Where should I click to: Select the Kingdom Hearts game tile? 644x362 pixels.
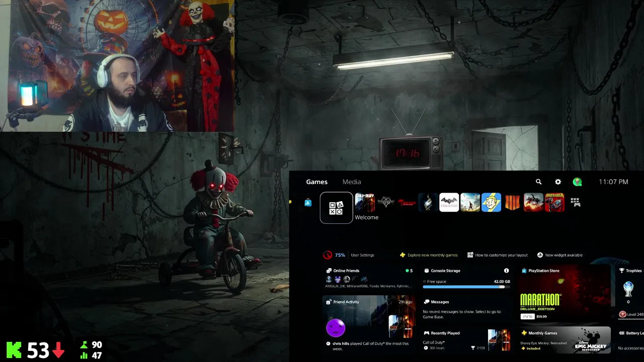pyautogui.click(x=386, y=203)
